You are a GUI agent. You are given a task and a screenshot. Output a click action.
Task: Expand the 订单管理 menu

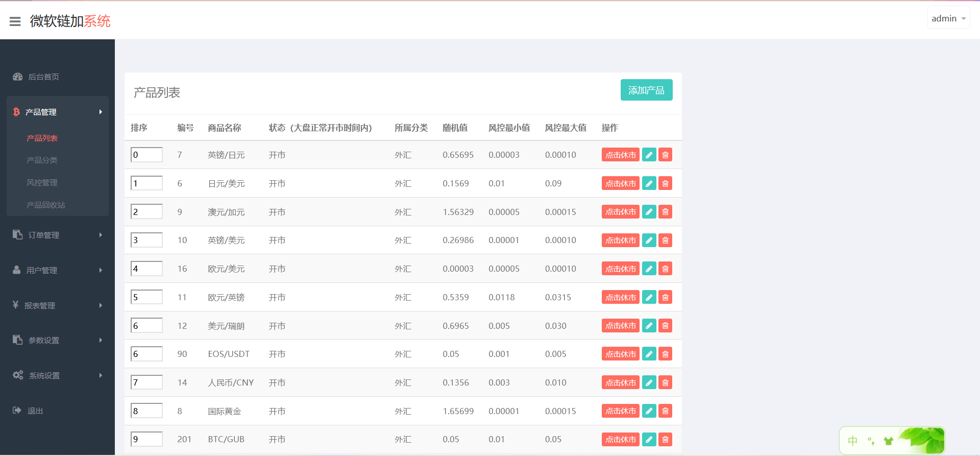click(x=58, y=235)
